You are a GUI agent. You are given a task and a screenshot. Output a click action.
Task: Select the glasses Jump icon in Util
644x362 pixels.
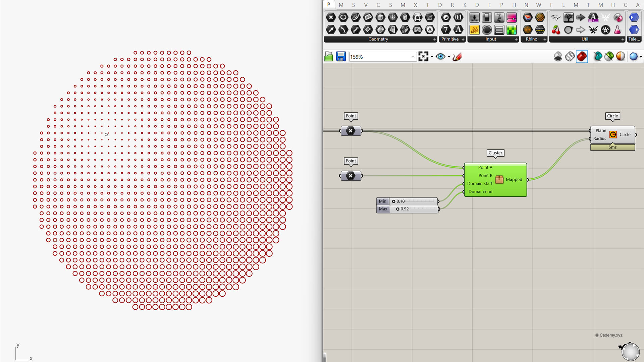pos(556,17)
